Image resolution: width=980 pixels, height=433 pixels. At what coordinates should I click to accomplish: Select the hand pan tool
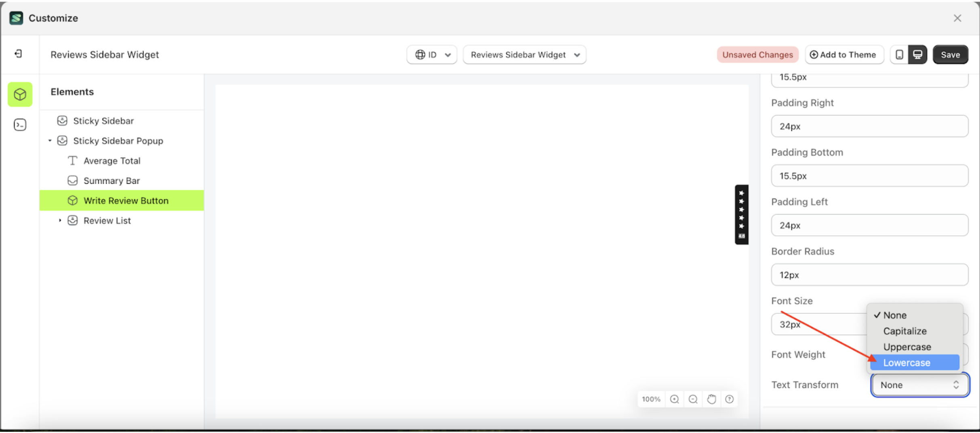pyautogui.click(x=711, y=399)
